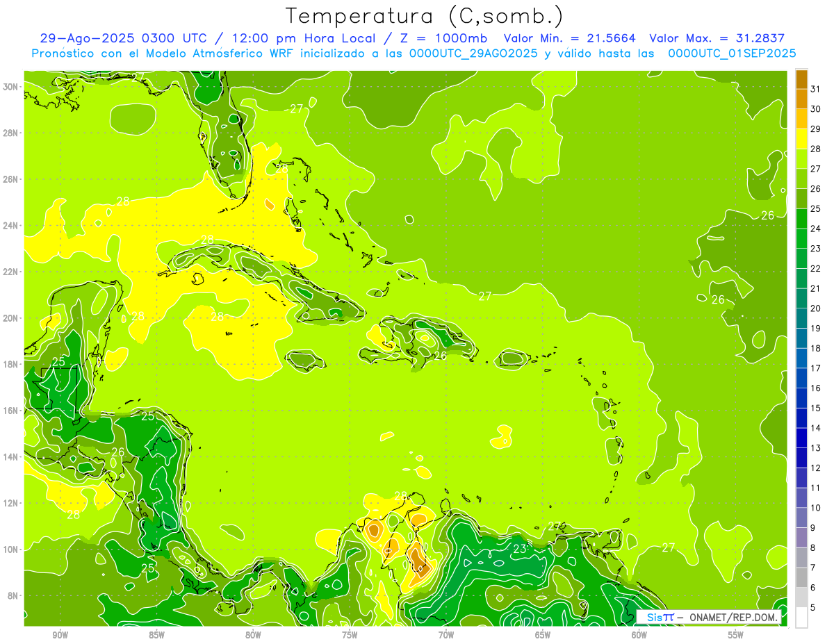Click the '16N' latitude axis label
Viewport: 834px width, 644px height.
(10, 411)
